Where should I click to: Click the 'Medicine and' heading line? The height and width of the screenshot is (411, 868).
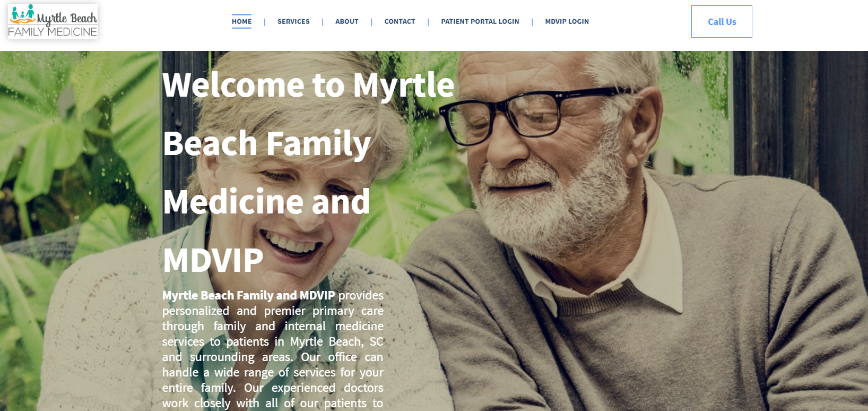tap(266, 202)
